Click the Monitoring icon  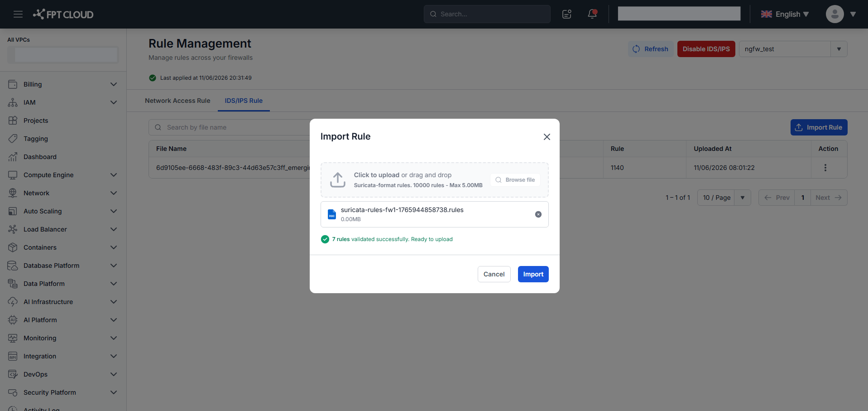pos(13,338)
